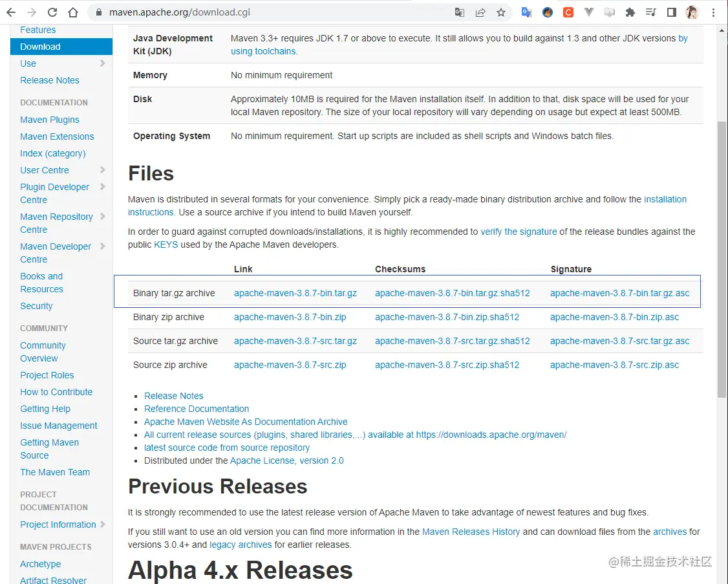Download apache-maven-3.8.7-src.tar.gz

(x=295, y=341)
